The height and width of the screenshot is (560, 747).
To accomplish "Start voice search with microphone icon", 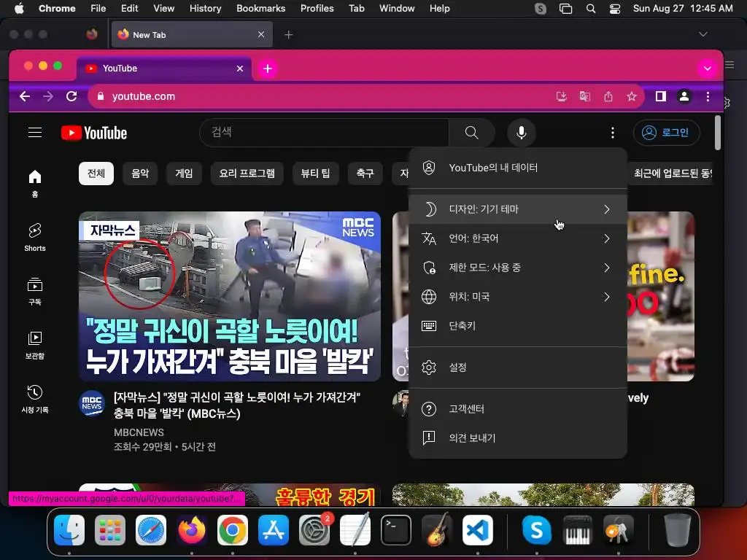I will pos(521,133).
